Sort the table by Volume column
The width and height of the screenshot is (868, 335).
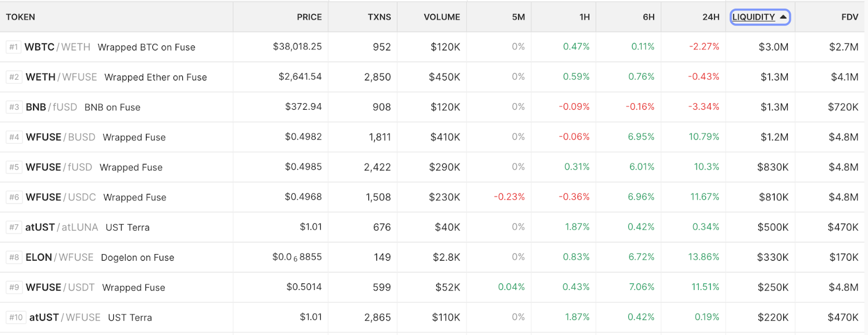point(442,17)
